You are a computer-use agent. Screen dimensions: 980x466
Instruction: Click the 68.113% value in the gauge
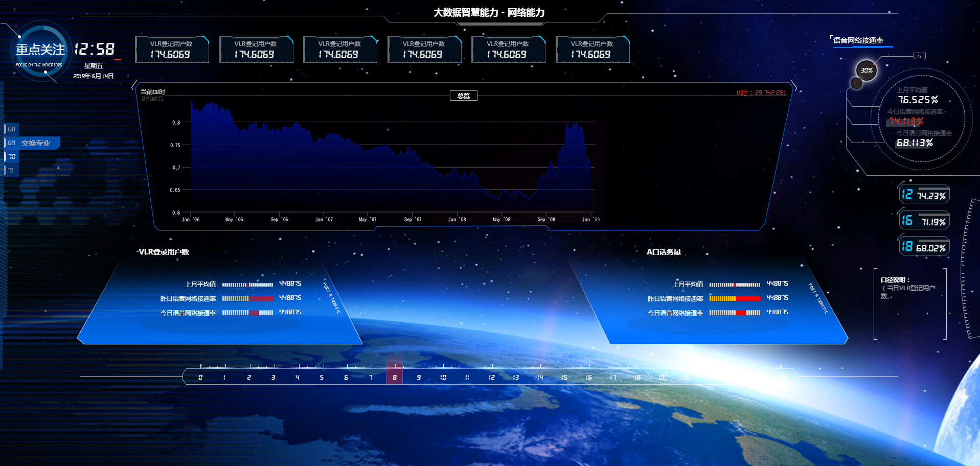[x=915, y=143]
